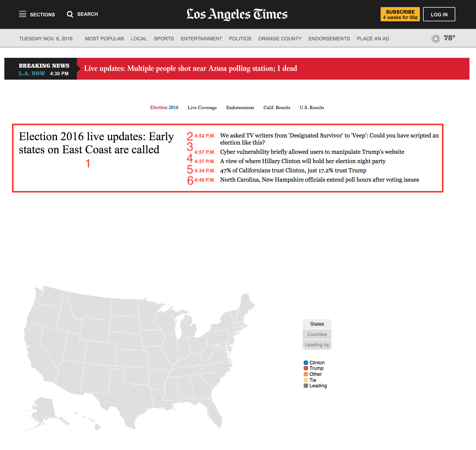The height and width of the screenshot is (450, 476).
Task: Open the Local nav section
Action: pyautogui.click(x=139, y=38)
